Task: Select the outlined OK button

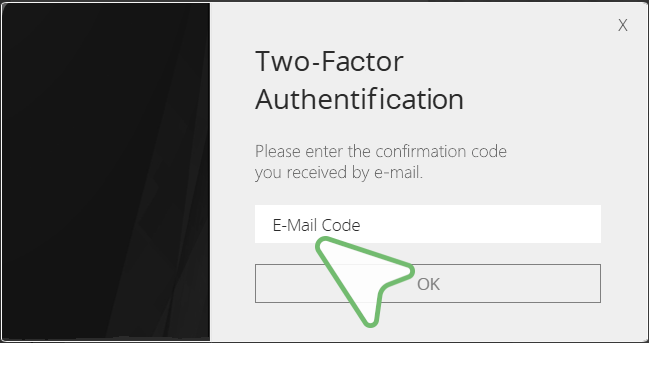Action: click(x=428, y=284)
